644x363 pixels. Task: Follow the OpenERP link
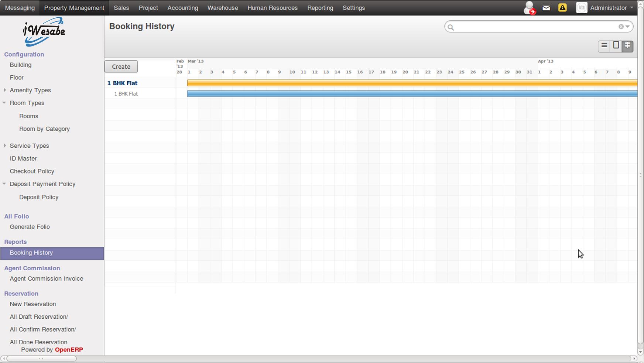[69, 349]
